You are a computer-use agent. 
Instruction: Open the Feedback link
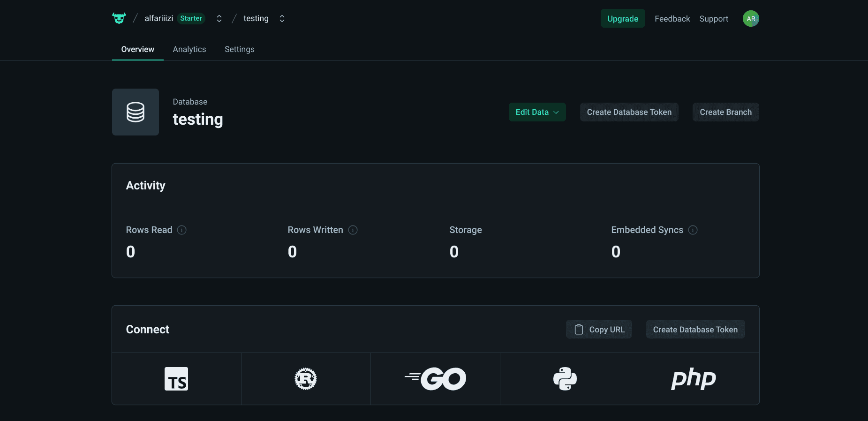(x=672, y=19)
